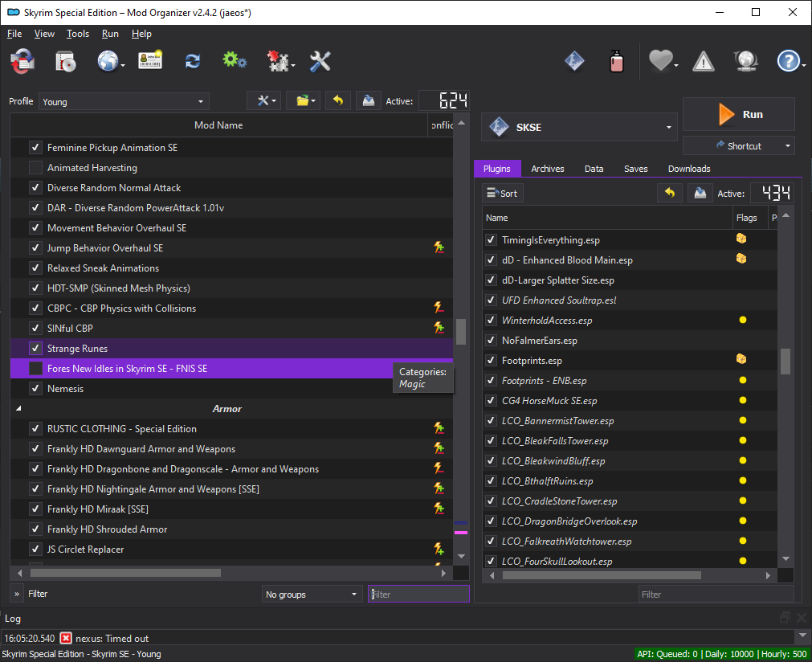Click the plugin Name column header

[607, 218]
